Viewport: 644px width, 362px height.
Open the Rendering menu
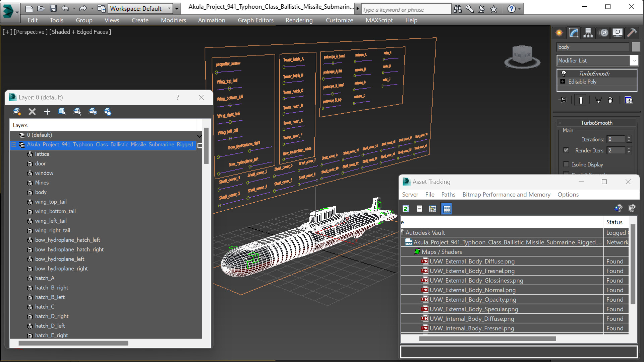299,20
